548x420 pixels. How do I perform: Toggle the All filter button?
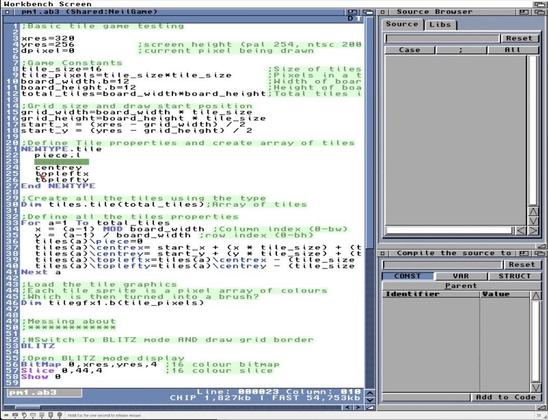(x=513, y=50)
